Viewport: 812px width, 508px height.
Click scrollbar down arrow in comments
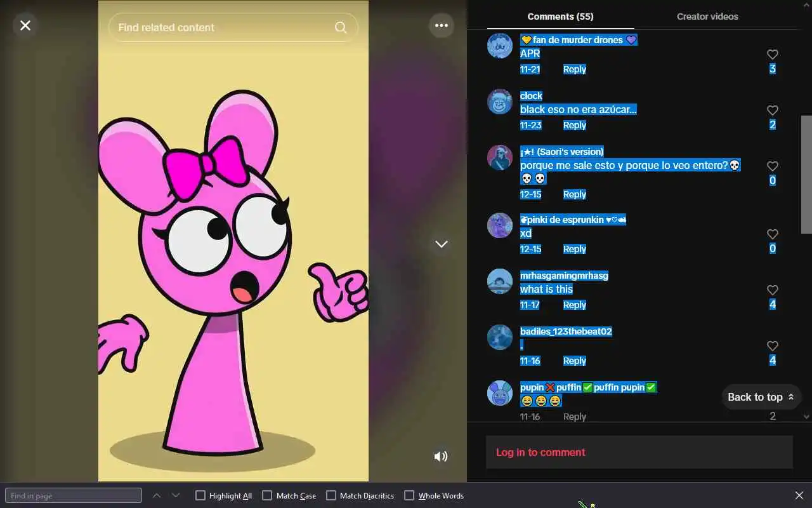pos(807,417)
